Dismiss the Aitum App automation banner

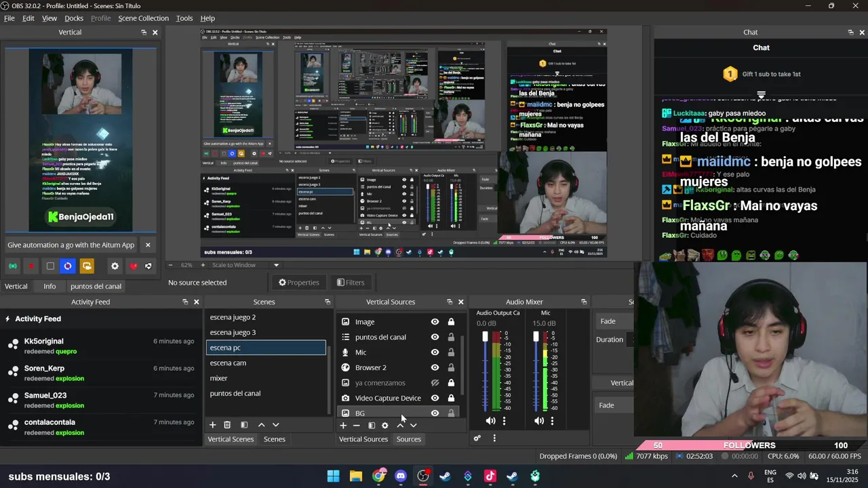coord(148,245)
